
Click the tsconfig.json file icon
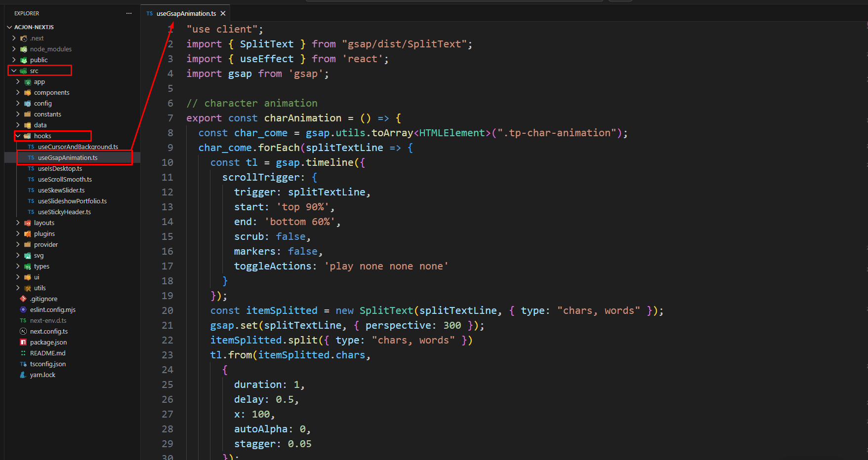point(23,364)
